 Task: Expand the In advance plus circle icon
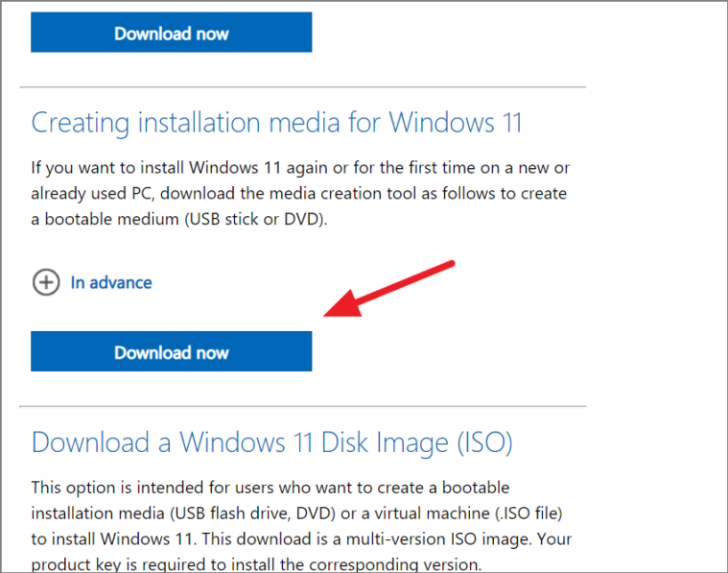point(46,282)
